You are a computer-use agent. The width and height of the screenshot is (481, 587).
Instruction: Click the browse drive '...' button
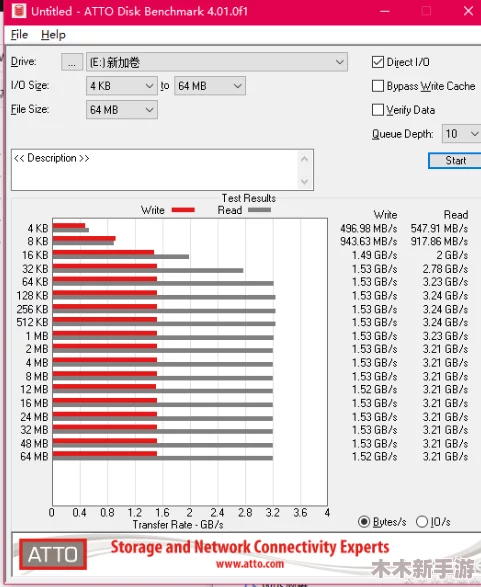72,62
